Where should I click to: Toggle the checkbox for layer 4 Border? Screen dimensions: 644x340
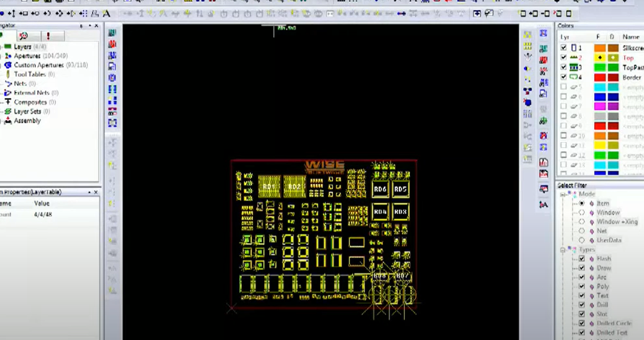coord(564,77)
